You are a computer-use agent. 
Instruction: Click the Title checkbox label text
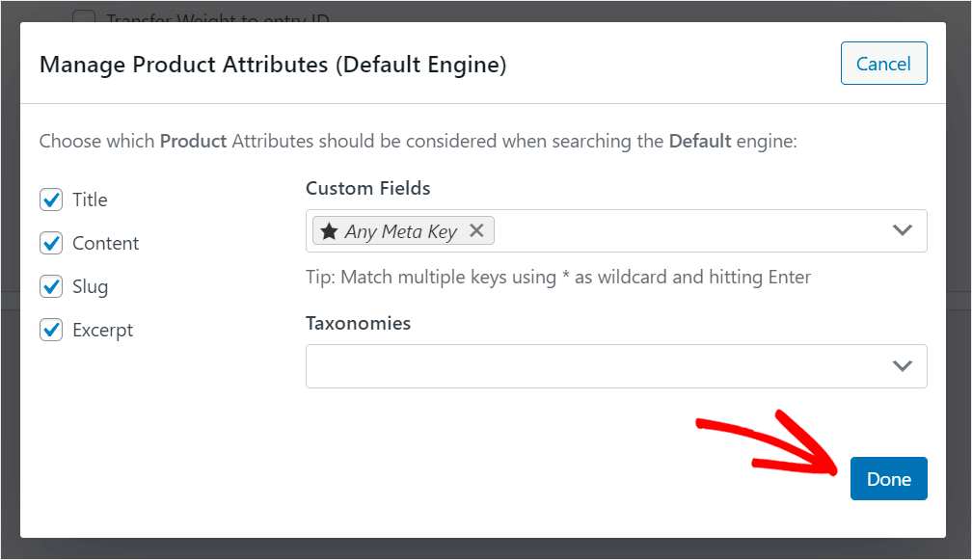pyautogui.click(x=90, y=200)
